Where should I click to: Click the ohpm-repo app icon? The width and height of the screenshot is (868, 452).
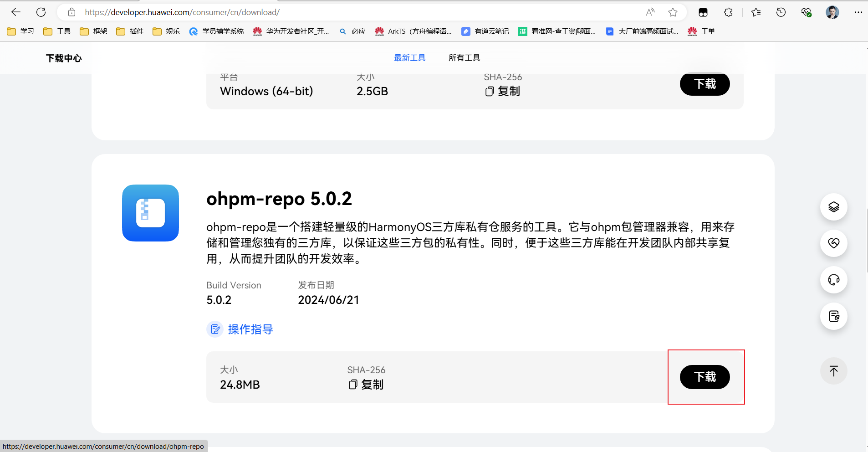(x=150, y=213)
